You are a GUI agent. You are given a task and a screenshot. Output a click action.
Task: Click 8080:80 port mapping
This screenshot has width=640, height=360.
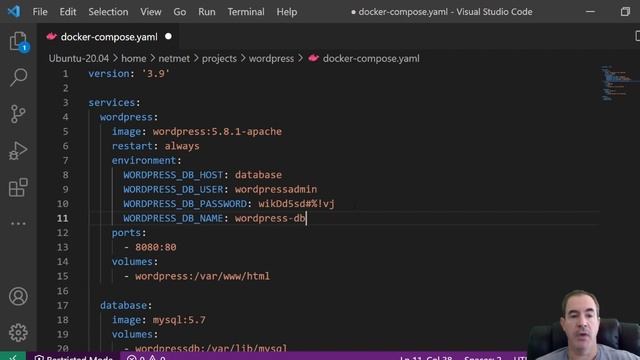[x=156, y=247]
